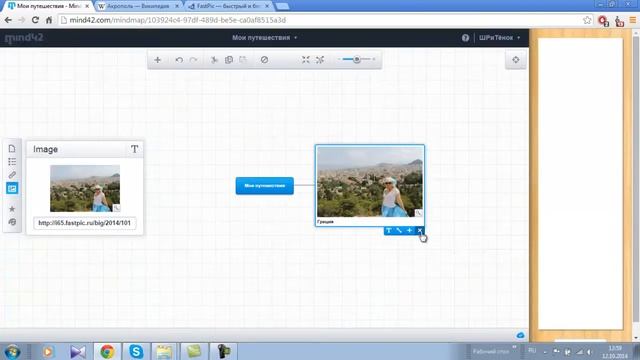
Task: Go back with the browser back arrow
Action: point(8,20)
